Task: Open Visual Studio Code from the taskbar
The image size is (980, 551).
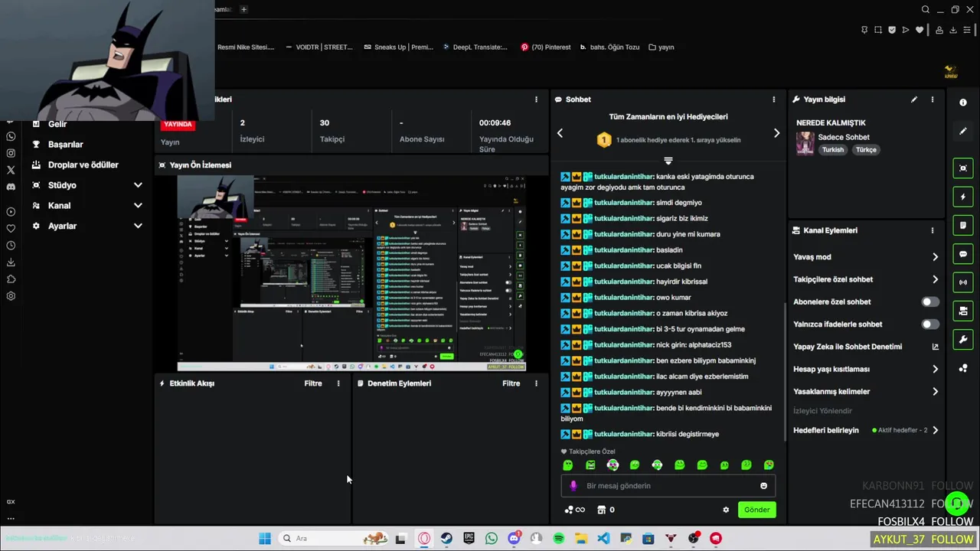Action: pyautogui.click(x=603, y=539)
